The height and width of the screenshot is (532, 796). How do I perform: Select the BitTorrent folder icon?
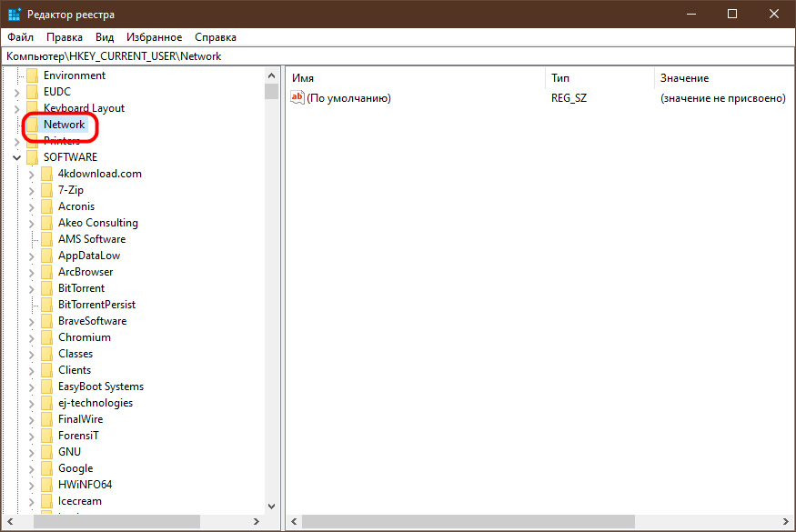pos(46,288)
